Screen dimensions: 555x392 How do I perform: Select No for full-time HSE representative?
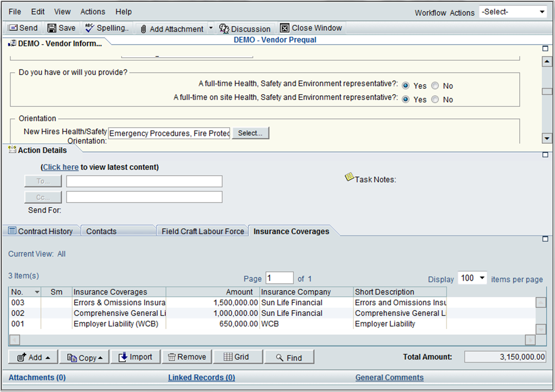coord(435,86)
